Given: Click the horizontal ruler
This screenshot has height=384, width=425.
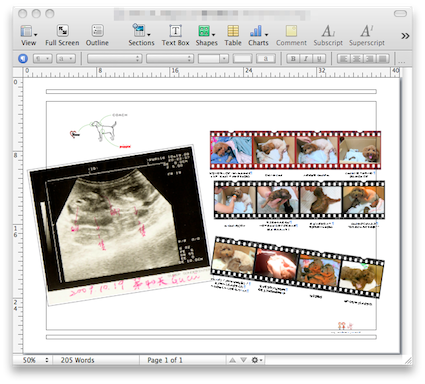Looking at the screenshot, I should (x=212, y=72).
